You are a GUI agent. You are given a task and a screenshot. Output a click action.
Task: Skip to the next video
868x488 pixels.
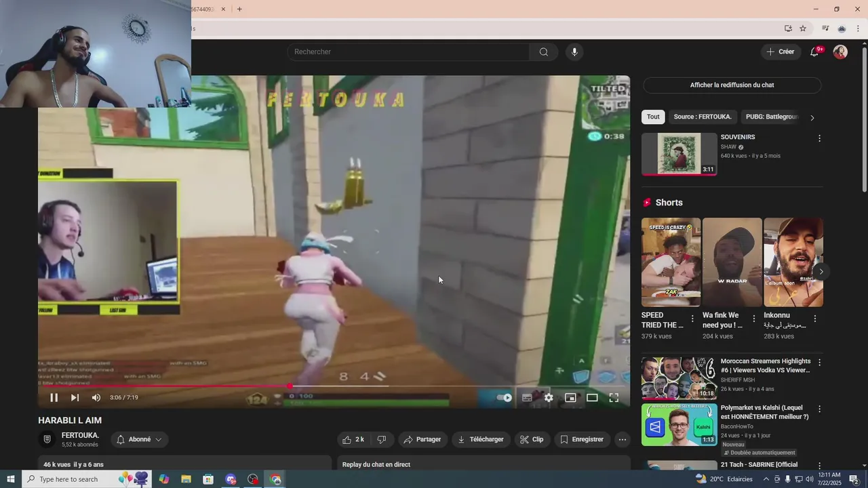pyautogui.click(x=75, y=398)
